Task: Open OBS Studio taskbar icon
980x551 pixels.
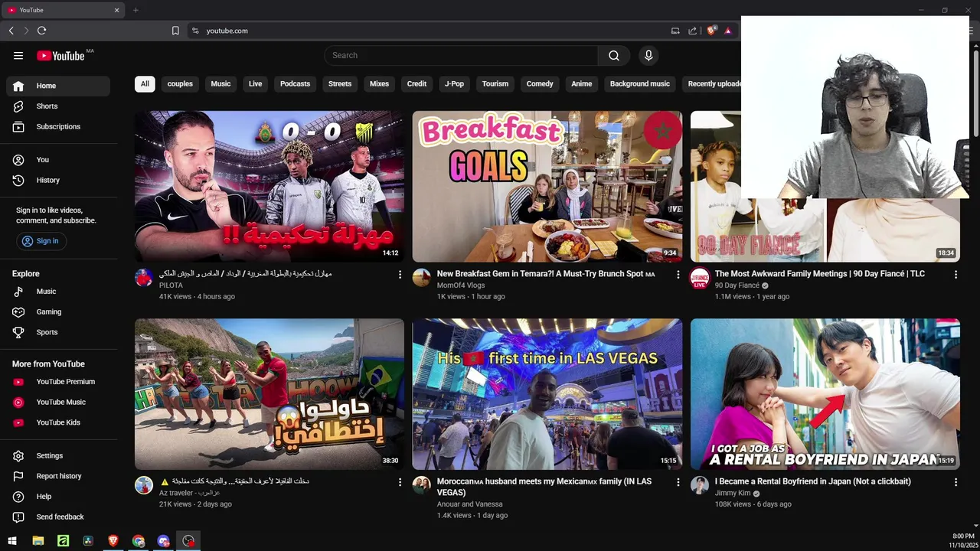Action: pos(188,541)
